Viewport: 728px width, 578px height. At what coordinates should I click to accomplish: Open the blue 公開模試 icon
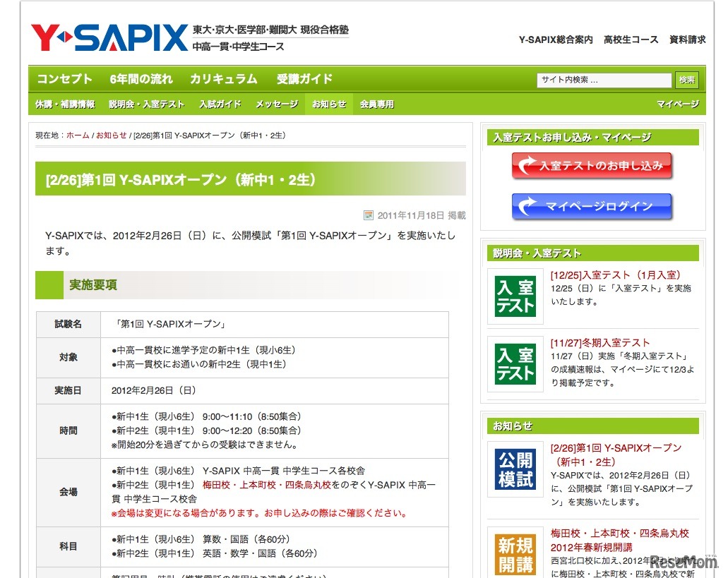[515, 469]
